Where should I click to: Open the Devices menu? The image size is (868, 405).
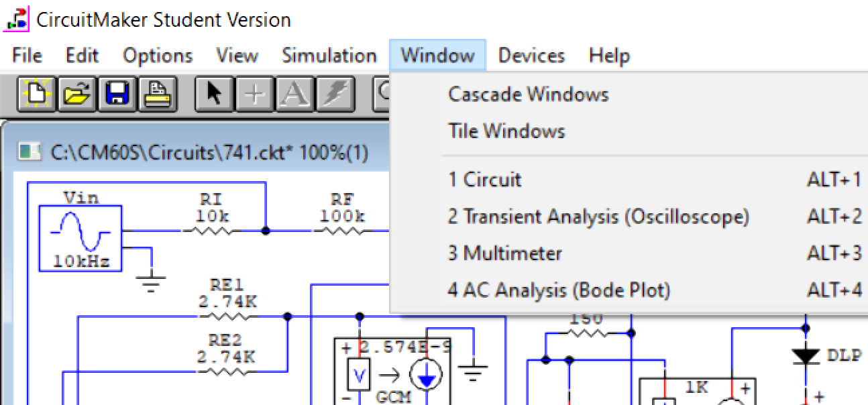pyautogui.click(x=531, y=56)
